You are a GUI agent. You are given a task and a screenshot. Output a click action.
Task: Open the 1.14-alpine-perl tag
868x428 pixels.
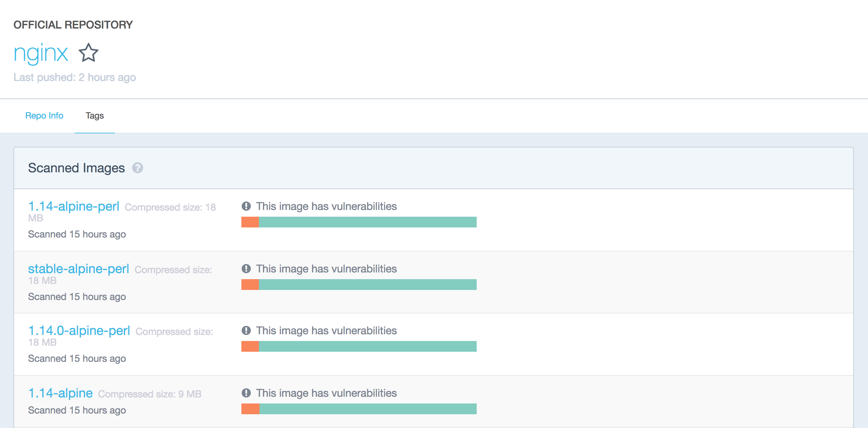(x=74, y=206)
